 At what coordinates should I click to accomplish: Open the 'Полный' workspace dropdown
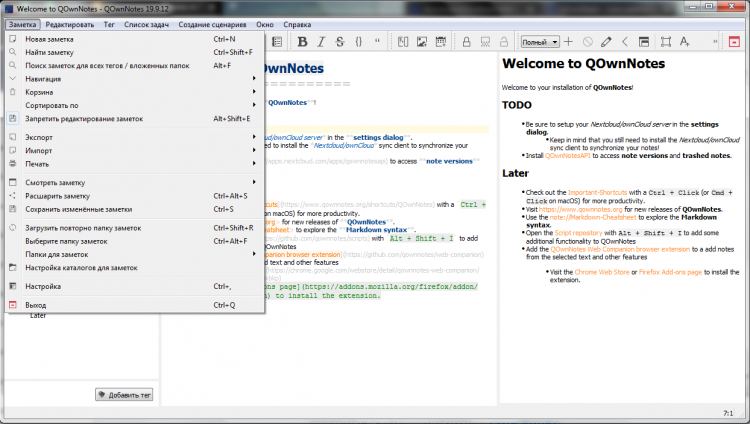pyautogui.click(x=539, y=42)
